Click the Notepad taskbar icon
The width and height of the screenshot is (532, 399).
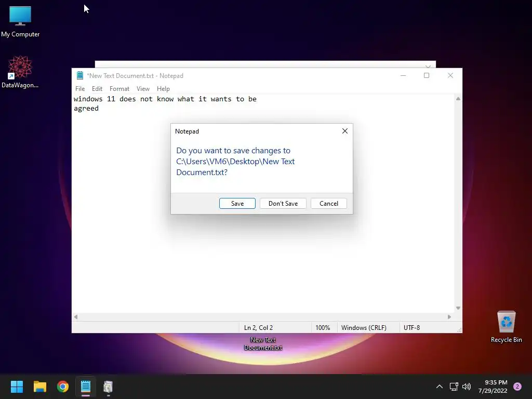[86, 387]
